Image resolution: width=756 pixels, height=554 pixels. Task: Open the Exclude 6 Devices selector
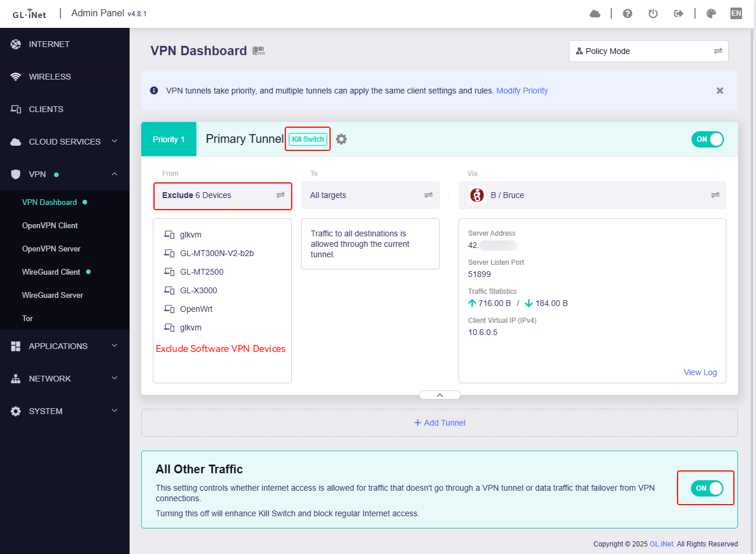tap(223, 196)
